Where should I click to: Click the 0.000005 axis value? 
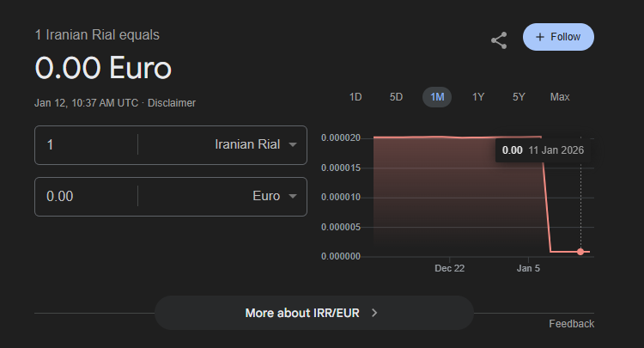point(341,227)
